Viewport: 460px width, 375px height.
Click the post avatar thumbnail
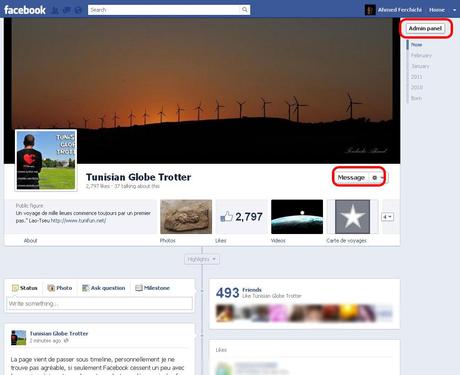tap(18, 338)
